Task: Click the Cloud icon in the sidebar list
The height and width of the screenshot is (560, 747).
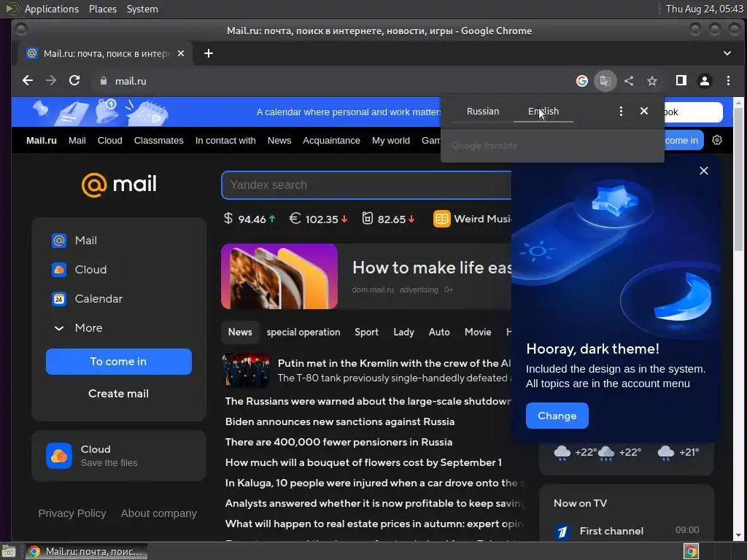Action: point(58,270)
